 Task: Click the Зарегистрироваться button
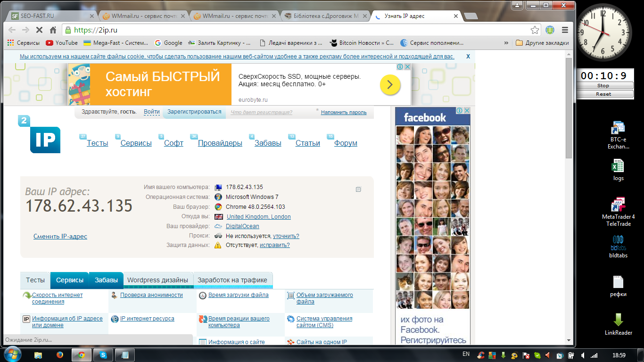coord(194,112)
